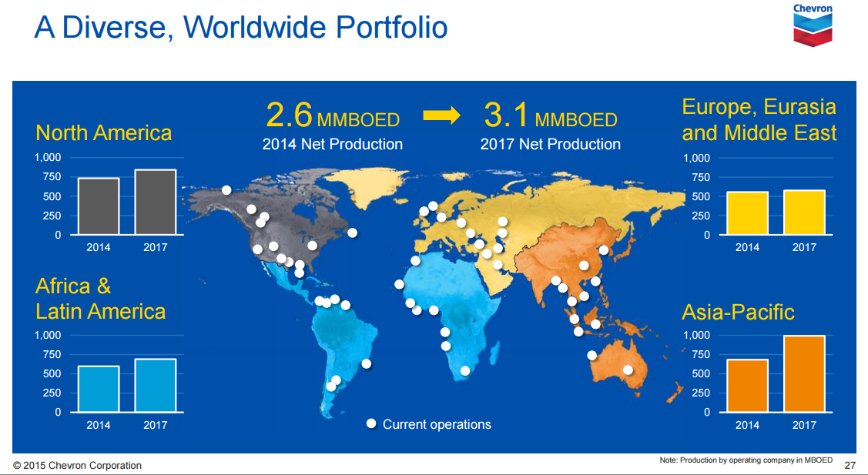Click the 1,000 axis label in North America chart
This screenshot has width=868, height=475.
48,157
